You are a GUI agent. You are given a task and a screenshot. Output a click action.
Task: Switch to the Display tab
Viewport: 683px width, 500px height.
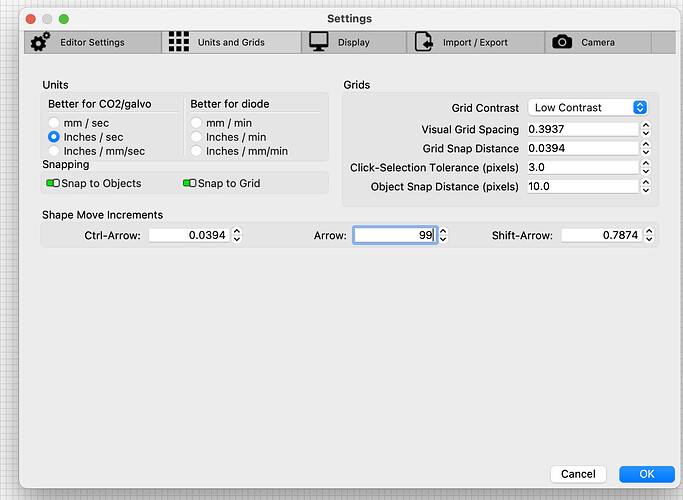(x=353, y=42)
